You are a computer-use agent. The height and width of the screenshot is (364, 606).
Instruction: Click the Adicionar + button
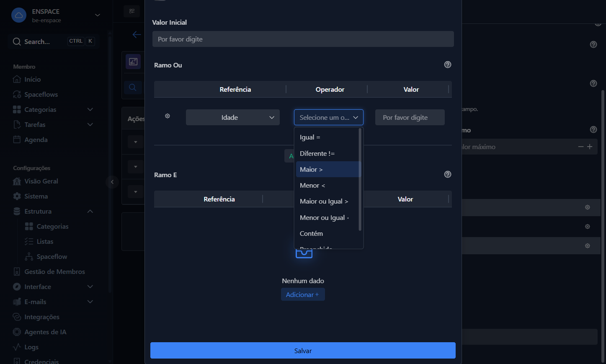(303, 294)
